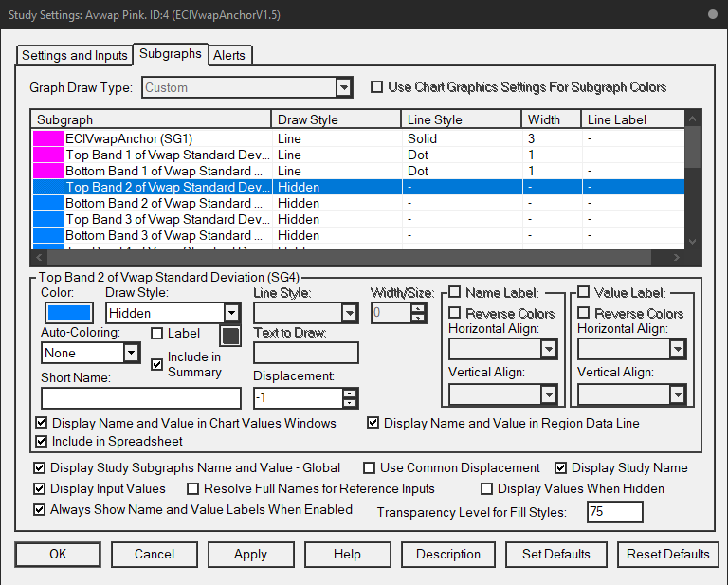This screenshot has width=728, height=585.
Task: Click the list horizontal scroll right arrow
Action: click(x=677, y=257)
